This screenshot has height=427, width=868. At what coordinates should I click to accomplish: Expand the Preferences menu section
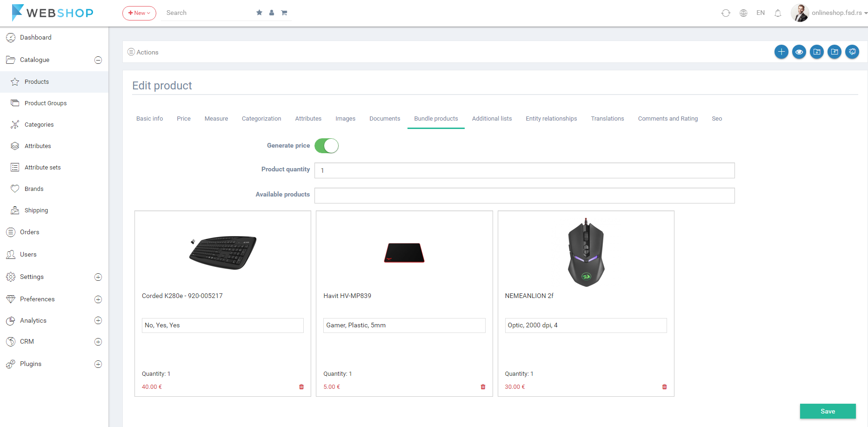98,299
